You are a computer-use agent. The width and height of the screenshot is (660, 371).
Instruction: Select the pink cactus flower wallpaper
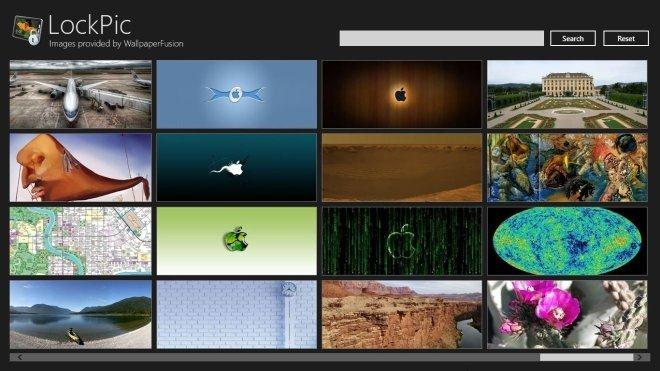coord(567,315)
